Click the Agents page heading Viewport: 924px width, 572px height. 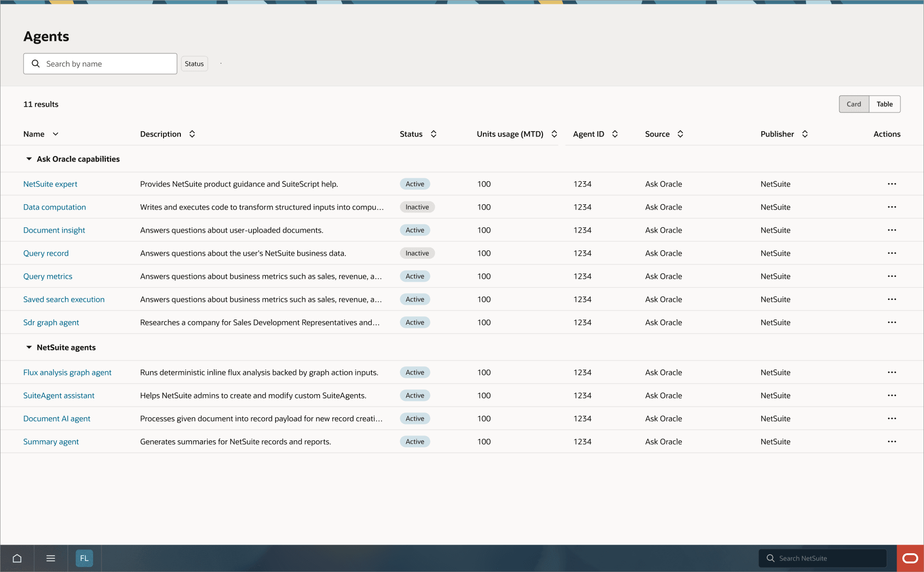point(46,37)
